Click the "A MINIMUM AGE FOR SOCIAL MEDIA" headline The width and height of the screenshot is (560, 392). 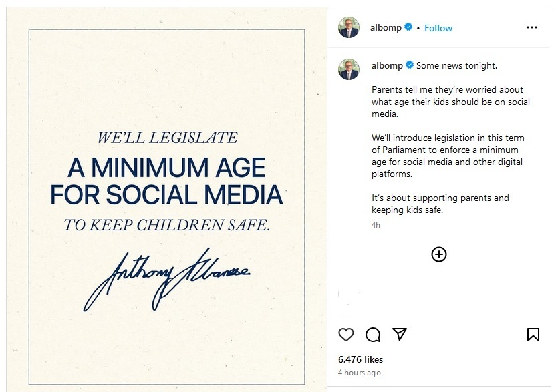click(x=166, y=180)
